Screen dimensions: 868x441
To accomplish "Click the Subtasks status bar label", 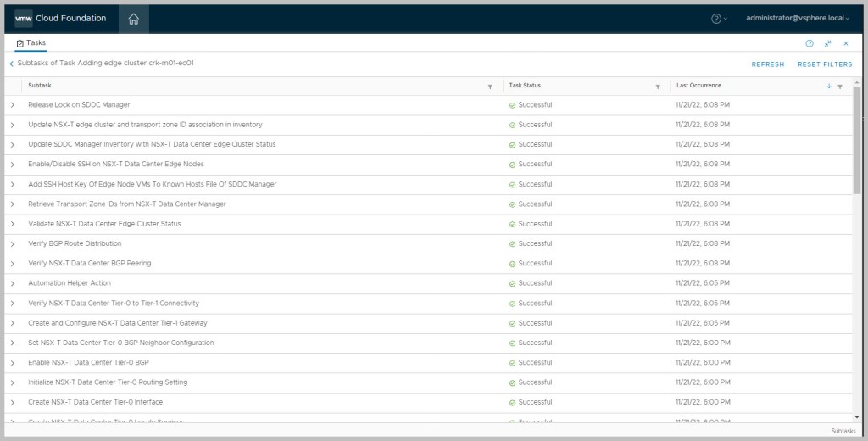I will [843, 431].
